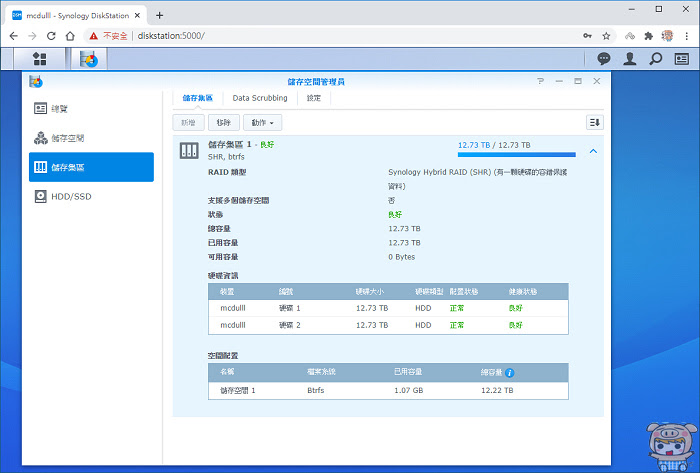
Task: Select the 總覽 overview sidebar item
Action: pyautogui.click(x=92, y=108)
